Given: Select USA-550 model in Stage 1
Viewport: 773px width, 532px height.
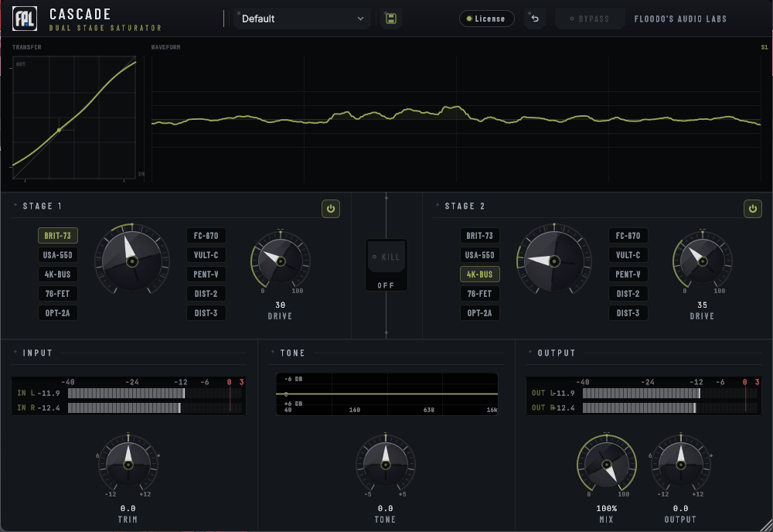Looking at the screenshot, I should coord(58,255).
